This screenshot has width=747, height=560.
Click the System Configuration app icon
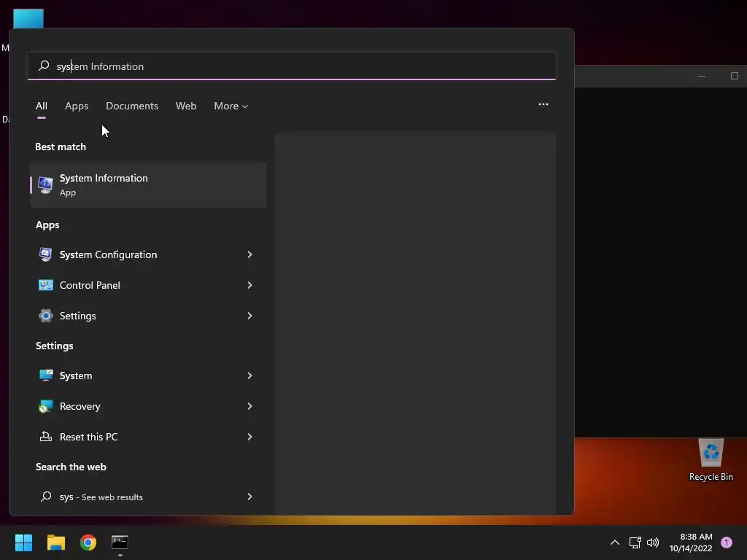coord(46,254)
